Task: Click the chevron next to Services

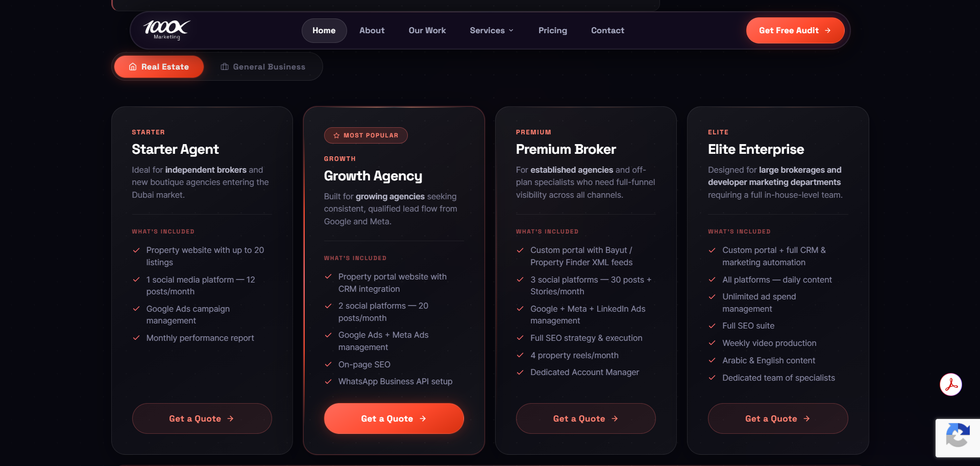Action: coord(511,31)
